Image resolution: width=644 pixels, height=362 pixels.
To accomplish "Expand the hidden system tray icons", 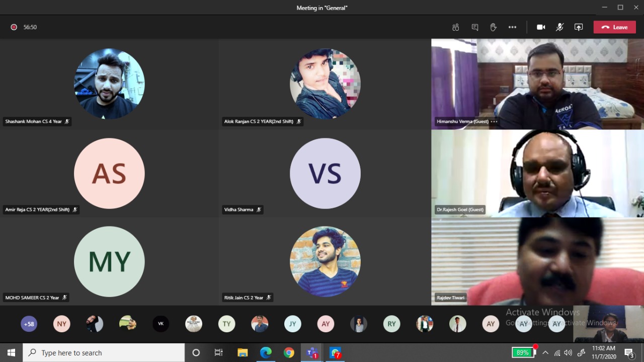I will tap(545, 352).
